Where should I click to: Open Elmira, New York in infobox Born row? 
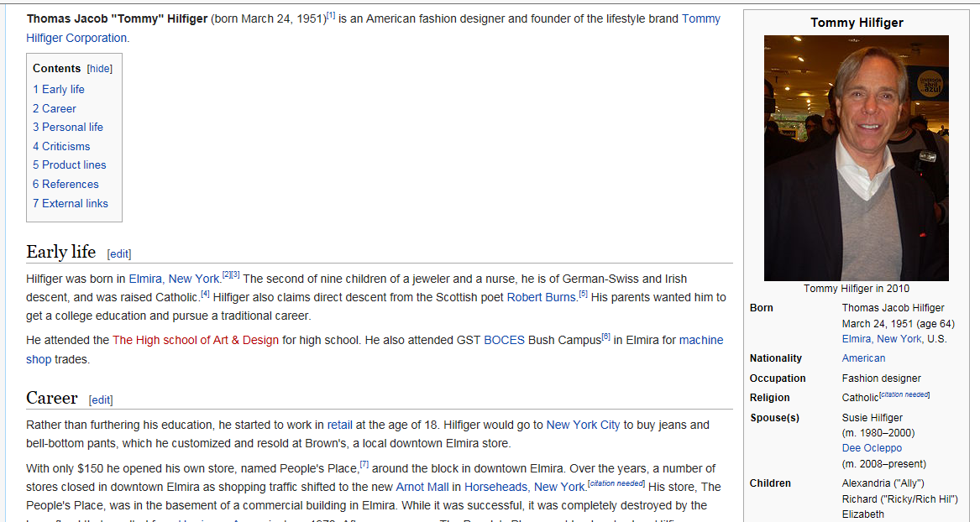(882, 339)
